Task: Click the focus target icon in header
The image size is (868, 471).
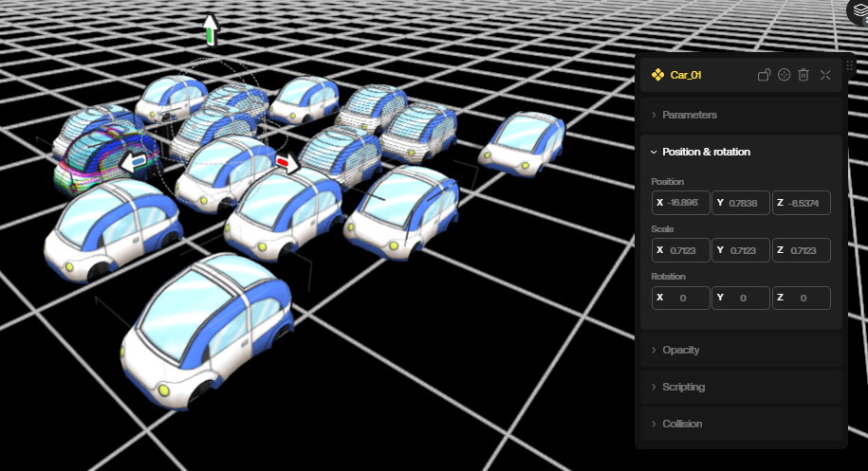Action: [784, 75]
